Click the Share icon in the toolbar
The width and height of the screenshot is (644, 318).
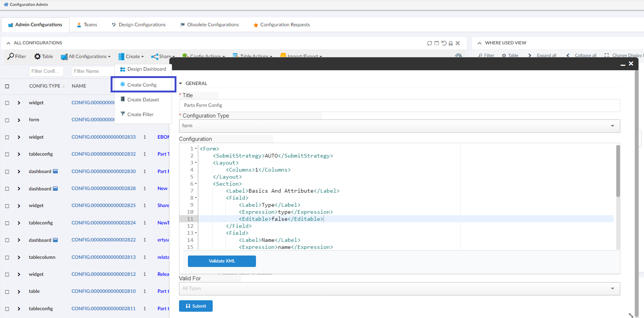[x=155, y=57]
